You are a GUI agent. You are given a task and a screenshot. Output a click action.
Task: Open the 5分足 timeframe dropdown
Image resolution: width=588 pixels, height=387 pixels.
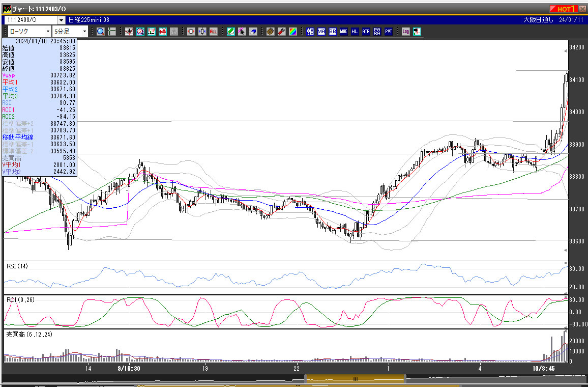[x=84, y=32]
